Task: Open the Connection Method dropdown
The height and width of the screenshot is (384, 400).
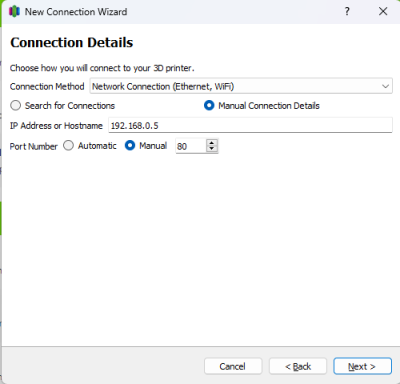Action: (241, 86)
